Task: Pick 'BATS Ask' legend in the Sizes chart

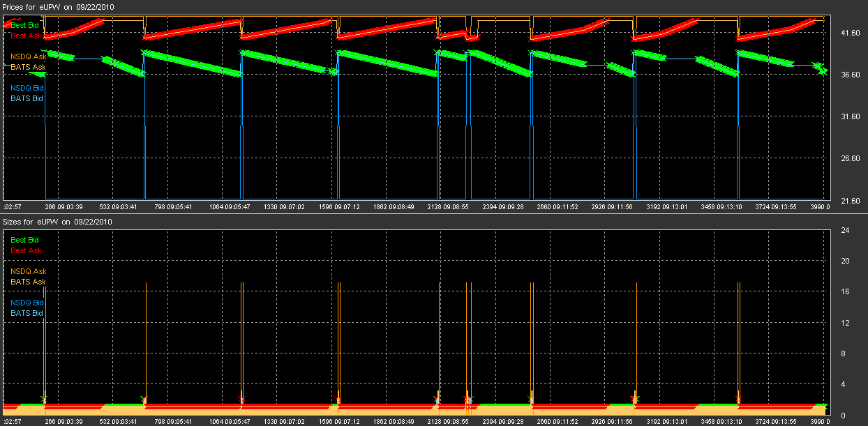Action: pyautogui.click(x=28, y=282)
